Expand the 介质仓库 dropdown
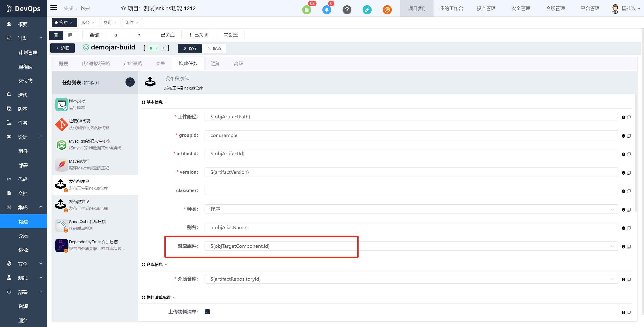The image size is (644, 327). 411,279
